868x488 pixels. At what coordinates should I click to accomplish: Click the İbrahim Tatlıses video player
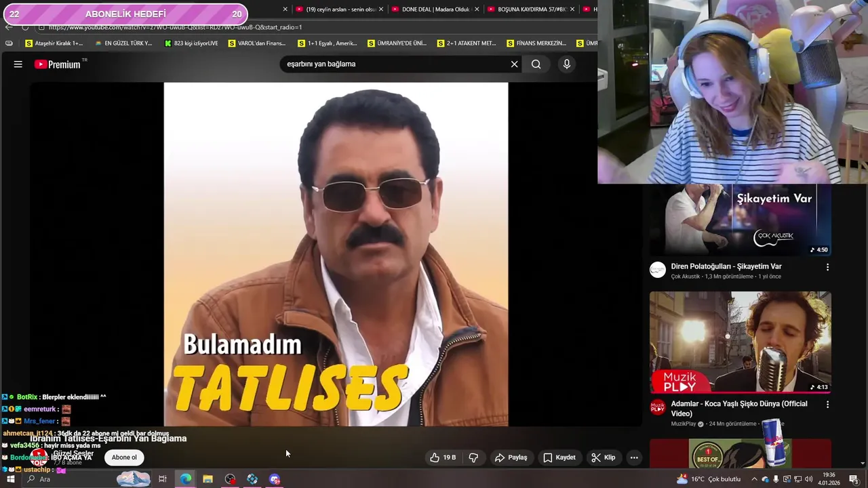(336, 254)
